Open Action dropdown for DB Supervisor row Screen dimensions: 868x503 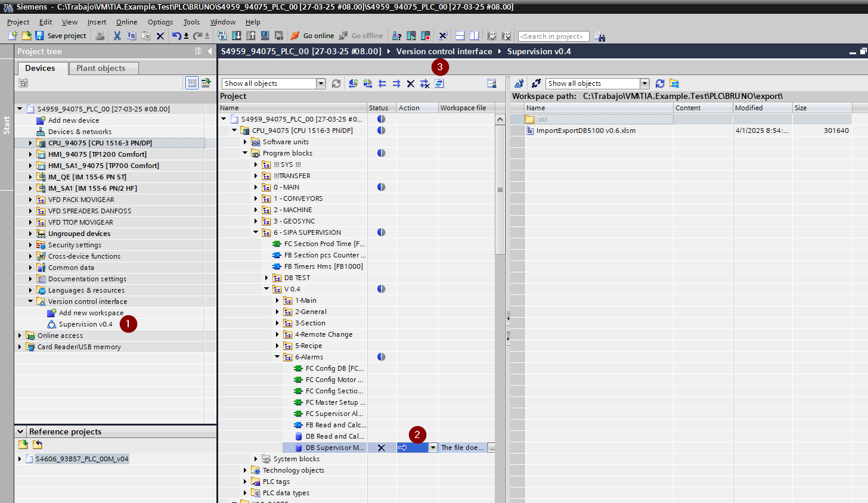click(433, 448)
